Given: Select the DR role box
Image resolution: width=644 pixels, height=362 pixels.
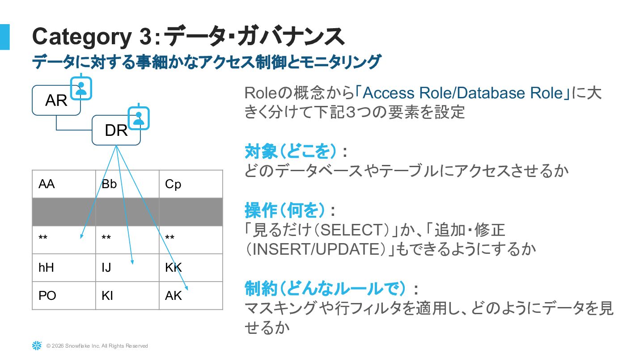Looking at the screenshot, I should (x=116, y=130).
